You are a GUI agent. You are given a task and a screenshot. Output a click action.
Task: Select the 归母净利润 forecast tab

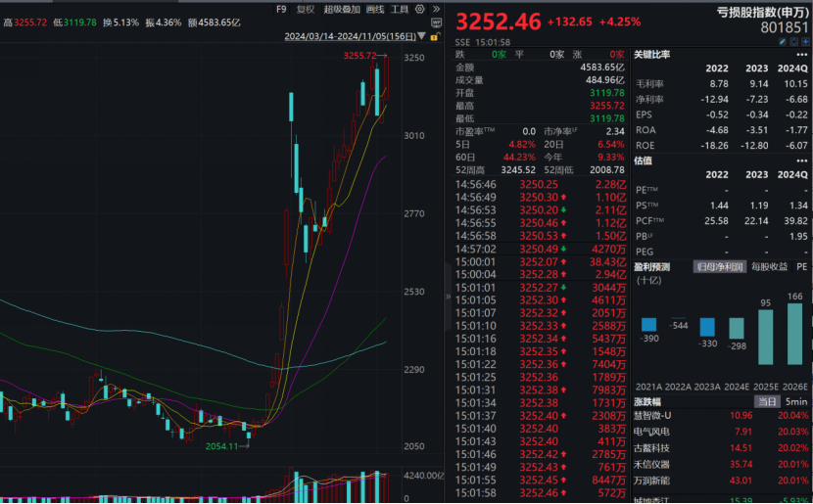720,267
